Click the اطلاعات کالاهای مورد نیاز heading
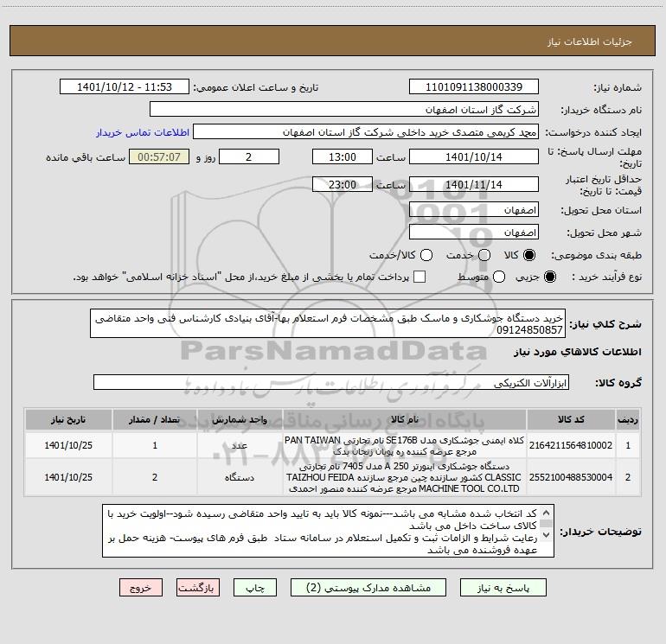 coord(577,352)
